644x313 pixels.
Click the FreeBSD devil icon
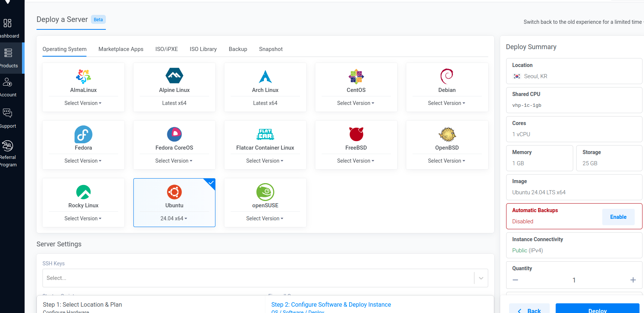[x=356, y=134]
